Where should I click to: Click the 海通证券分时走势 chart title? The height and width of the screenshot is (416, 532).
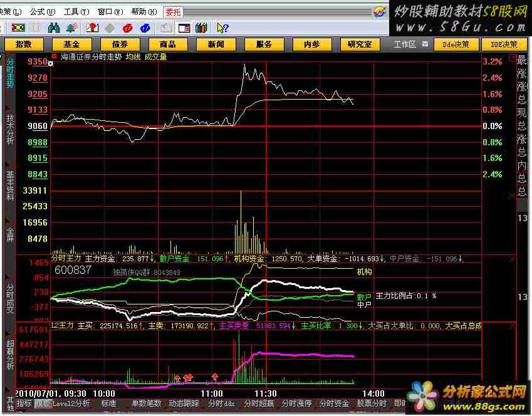click(x=91, y=56)
